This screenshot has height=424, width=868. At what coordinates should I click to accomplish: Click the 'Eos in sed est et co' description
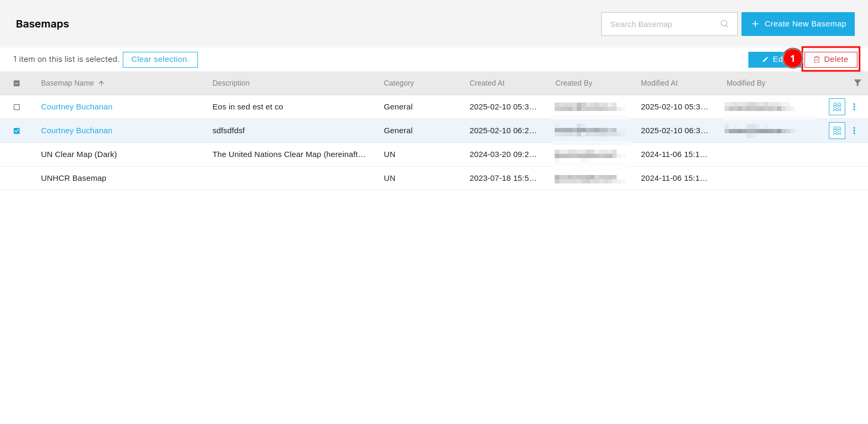pos(248,107)
